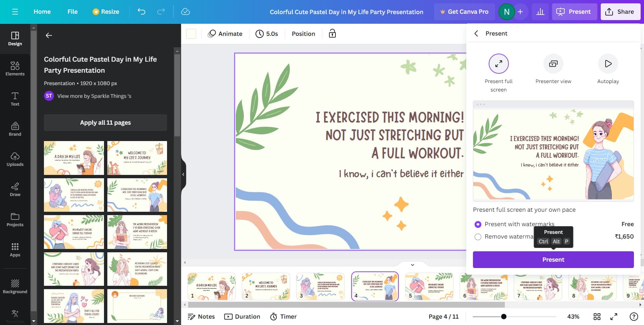644x325 pixels.
Task: Open the Uploads panel
Action: pos(15,159)
